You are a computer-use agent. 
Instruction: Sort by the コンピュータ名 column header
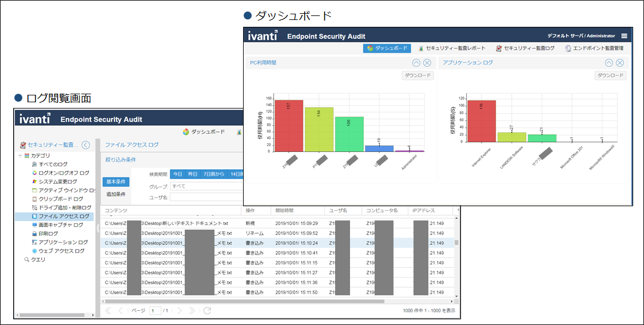click(x=385, y=211)
